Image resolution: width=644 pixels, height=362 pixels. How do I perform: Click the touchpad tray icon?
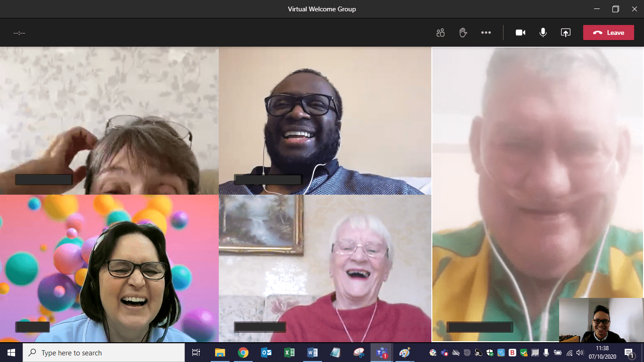pos(535,353)
